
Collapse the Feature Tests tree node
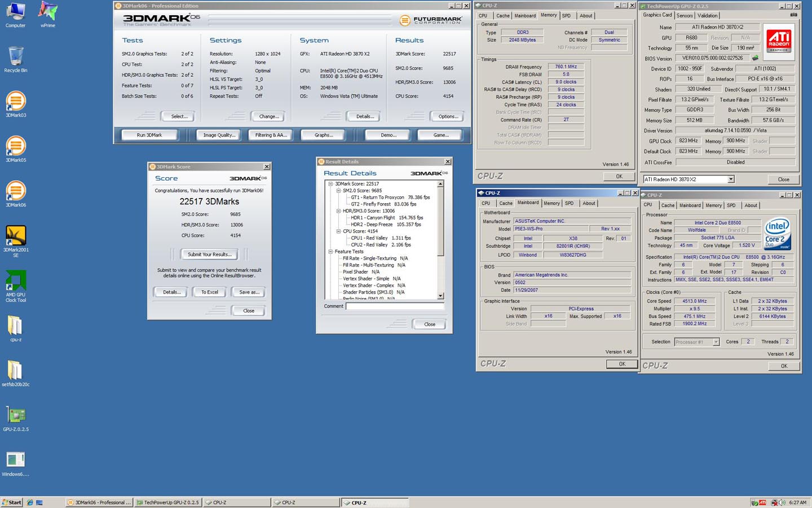pos(330,252)
